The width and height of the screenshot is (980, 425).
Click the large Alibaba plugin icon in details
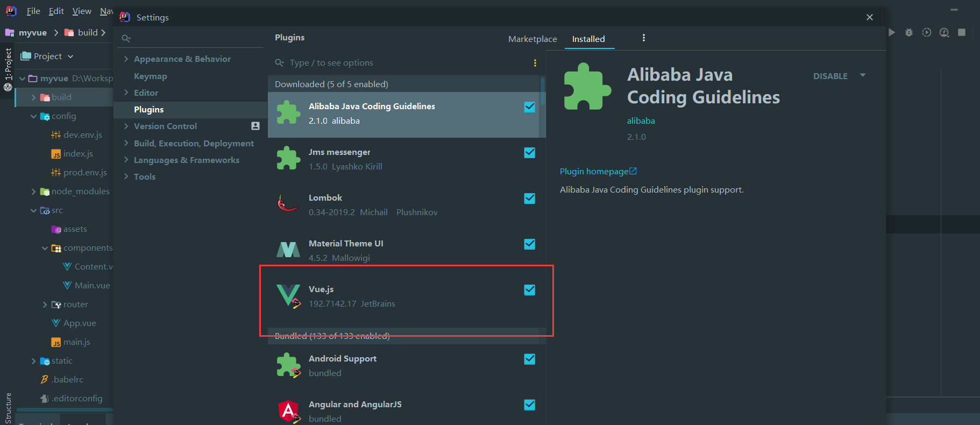coord(587,87)
